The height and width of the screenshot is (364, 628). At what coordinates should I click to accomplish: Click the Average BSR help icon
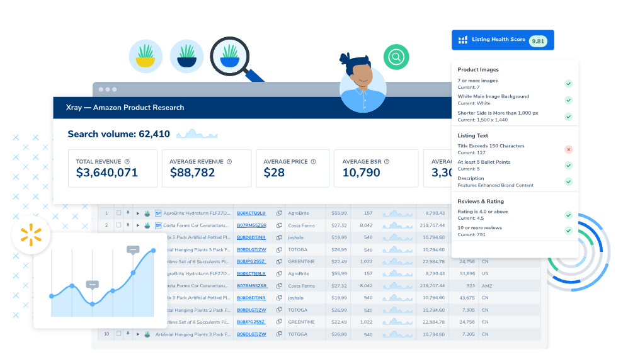(387, 162)
